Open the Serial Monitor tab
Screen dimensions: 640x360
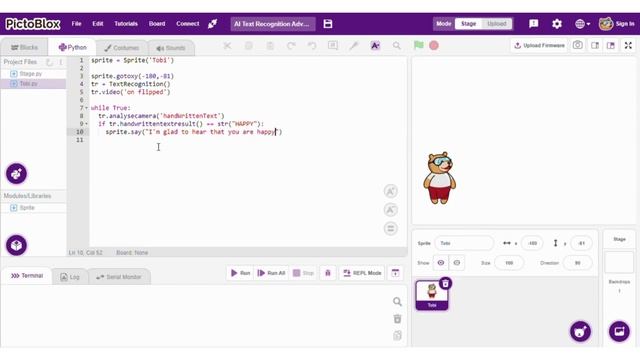coord(119,277)
